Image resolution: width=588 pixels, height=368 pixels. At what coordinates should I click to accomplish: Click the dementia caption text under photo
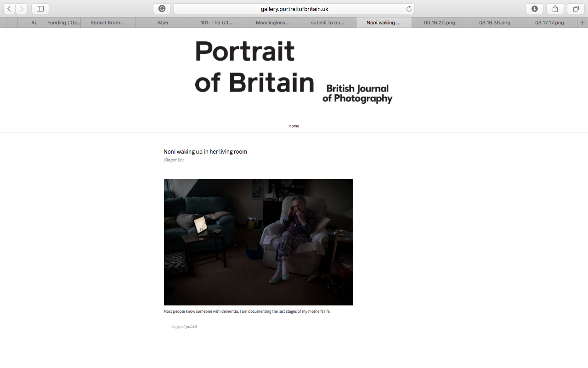(247, 311)
